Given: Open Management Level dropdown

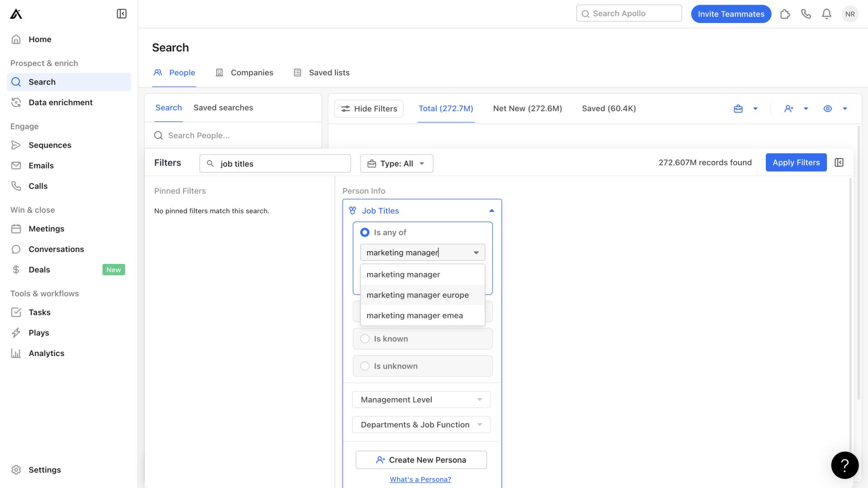Looking at the screenshot, I should pyautogui.click(x=421, y=399).
